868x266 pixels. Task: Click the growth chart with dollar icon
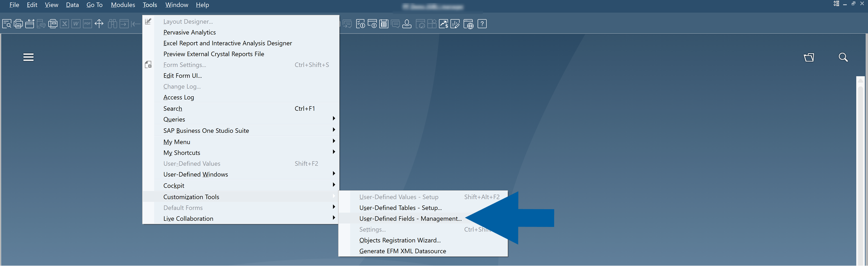[444, 24]
